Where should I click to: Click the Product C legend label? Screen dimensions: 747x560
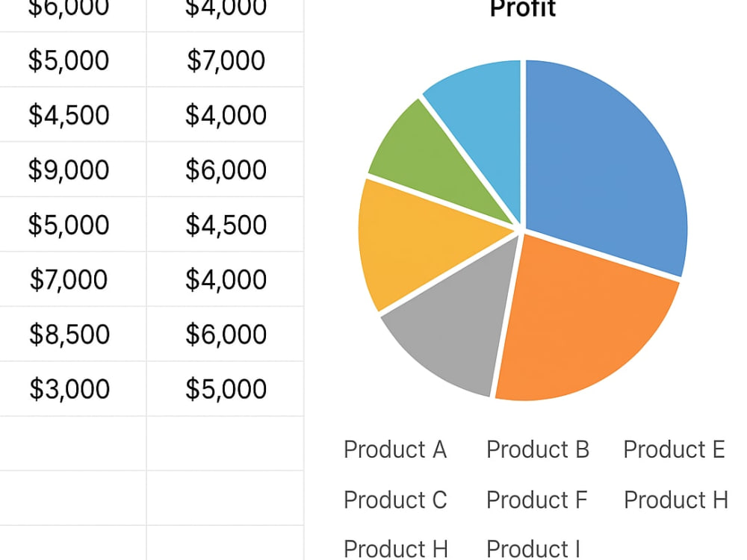pyautogui.click(x=395, y=500)
